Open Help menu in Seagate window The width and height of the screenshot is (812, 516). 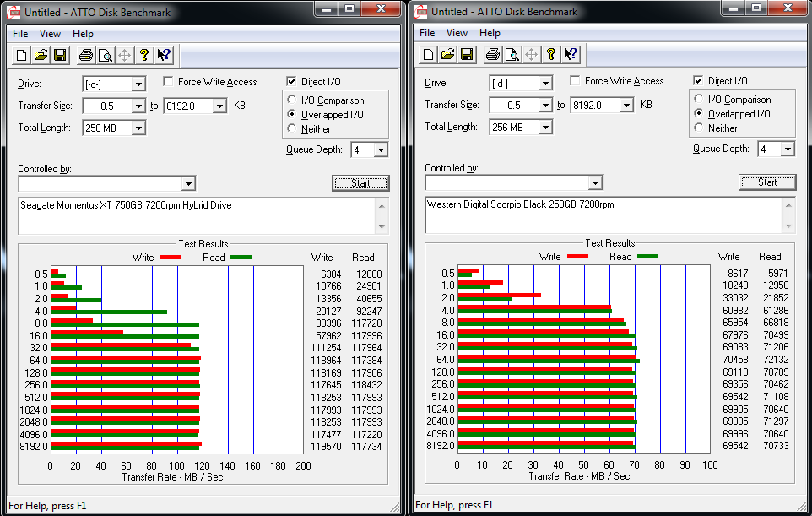point(83,34)
